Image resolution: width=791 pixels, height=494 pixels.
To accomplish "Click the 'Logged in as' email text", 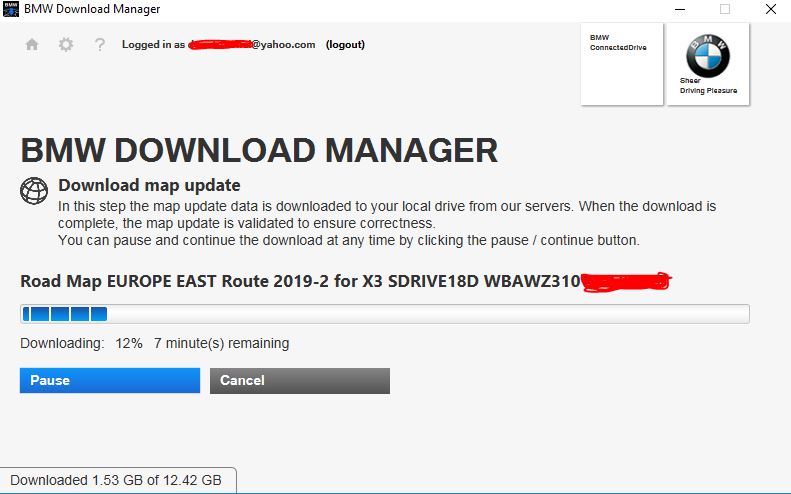I will tap(218, 44).
